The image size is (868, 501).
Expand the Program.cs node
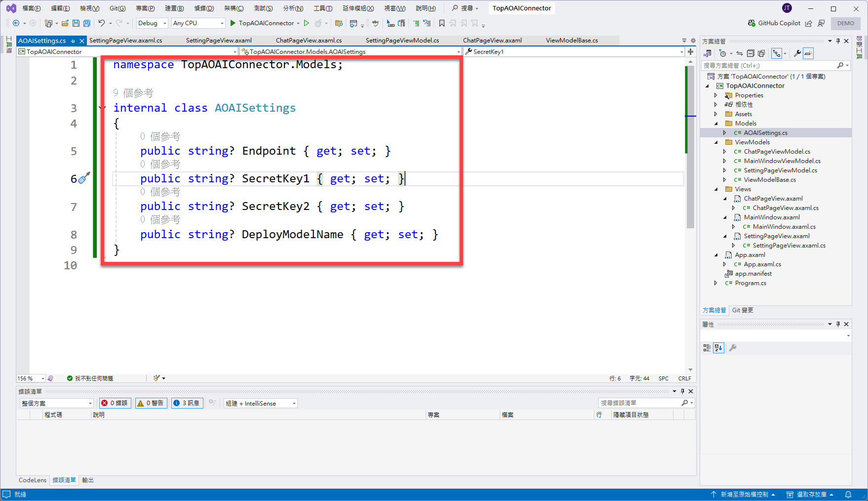(715, 283)
